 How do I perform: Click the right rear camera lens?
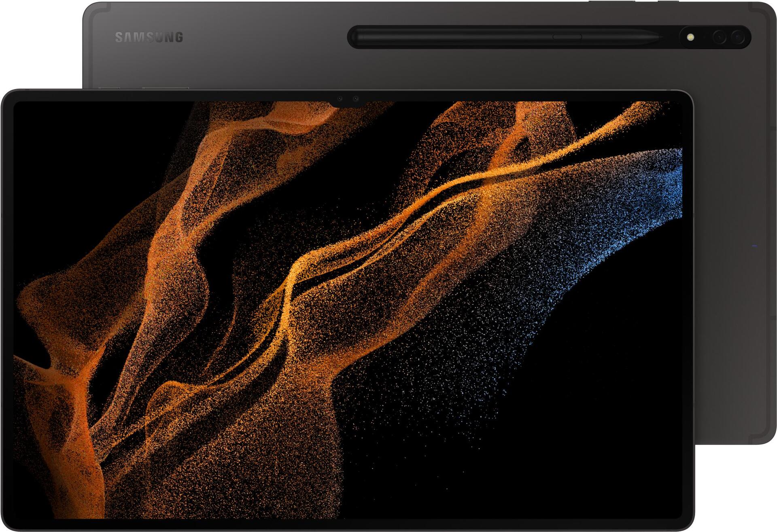[x=738, y=37]
